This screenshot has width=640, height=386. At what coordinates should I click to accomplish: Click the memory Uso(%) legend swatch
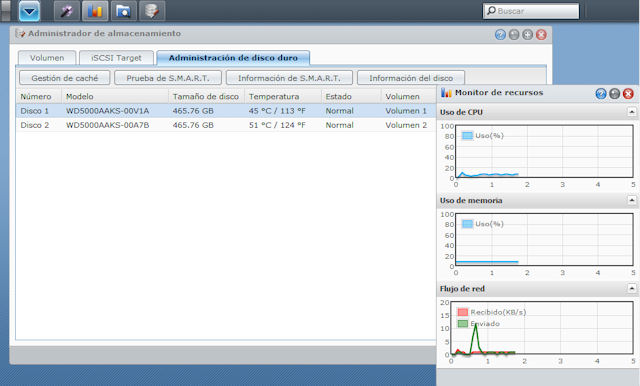point(467,224)
